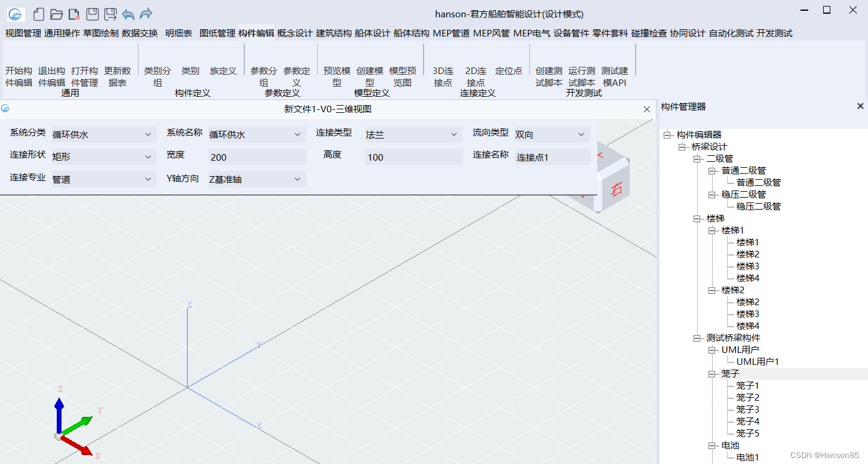Click 测试建模API button
868x464 pixels.
615,76
